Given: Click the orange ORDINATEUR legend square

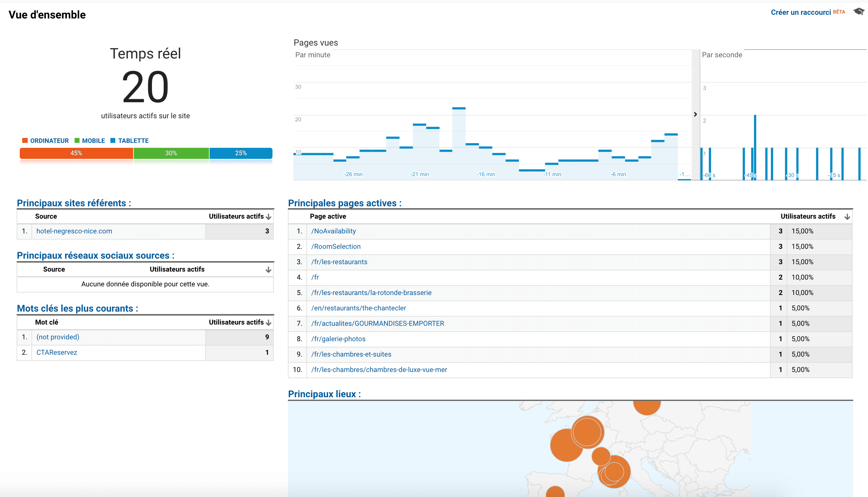Looking at the screenshot, I should tap(25, 141).
